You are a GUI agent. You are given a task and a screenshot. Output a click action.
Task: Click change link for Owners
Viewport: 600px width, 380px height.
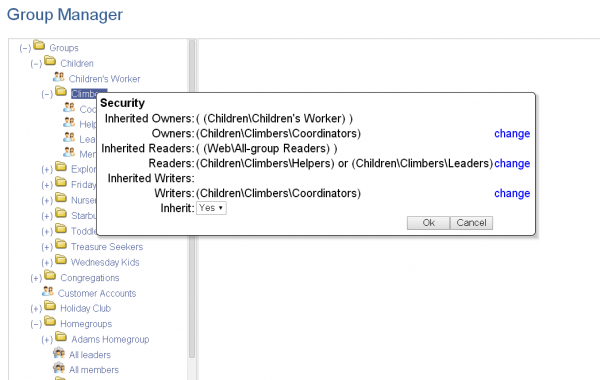tap(512, 134)
